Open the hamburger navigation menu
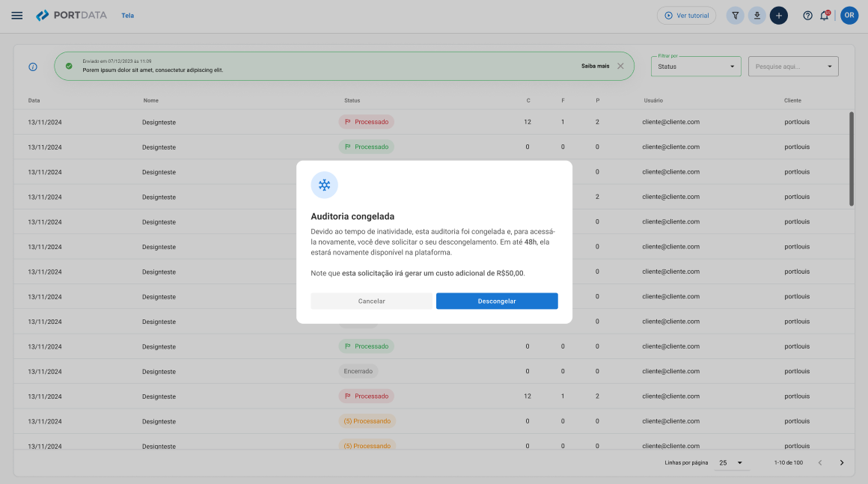The height and width of the screenshot is (484, 868). (17, 15)
